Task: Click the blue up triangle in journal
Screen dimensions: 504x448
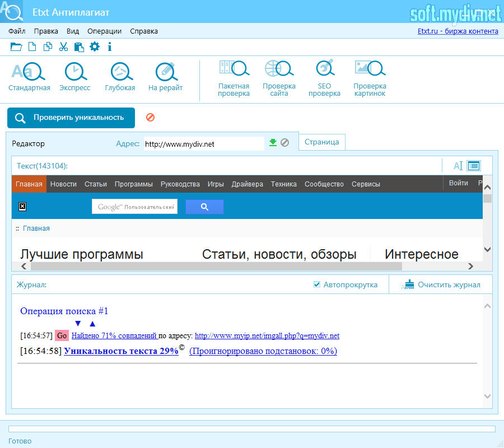Action: pos(92,324)
